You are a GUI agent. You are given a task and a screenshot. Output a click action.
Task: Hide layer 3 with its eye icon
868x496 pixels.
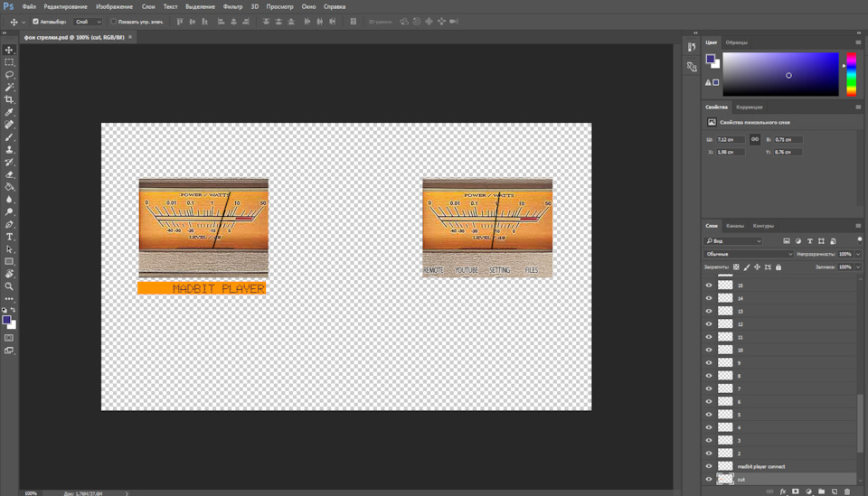pos(709,440)
